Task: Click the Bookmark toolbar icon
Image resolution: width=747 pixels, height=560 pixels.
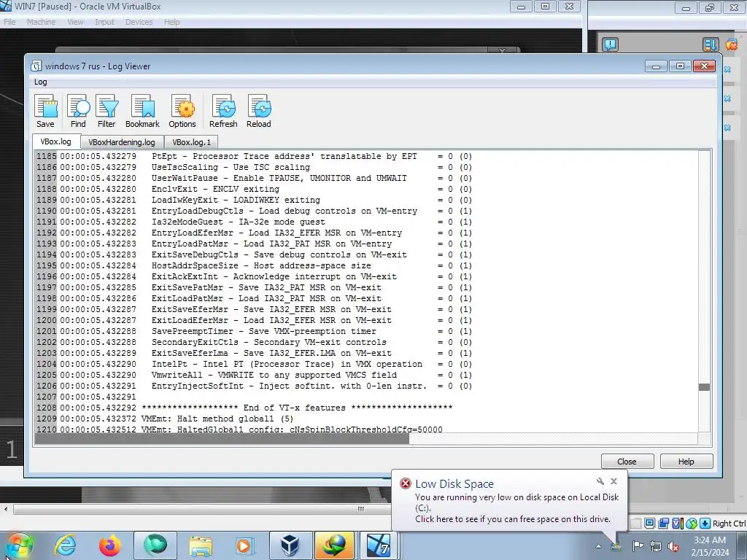Action: point(142,111)
